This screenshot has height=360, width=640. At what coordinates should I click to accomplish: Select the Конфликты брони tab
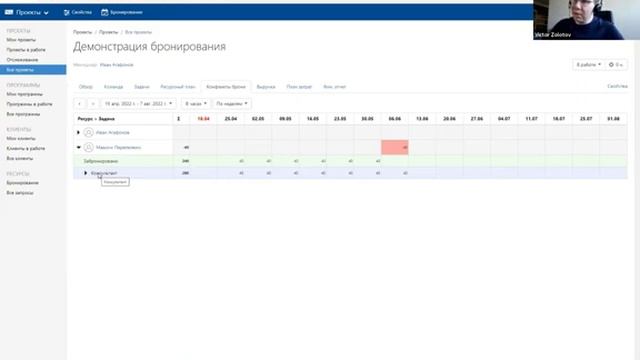pyautogui.click(x=226, y=87)
